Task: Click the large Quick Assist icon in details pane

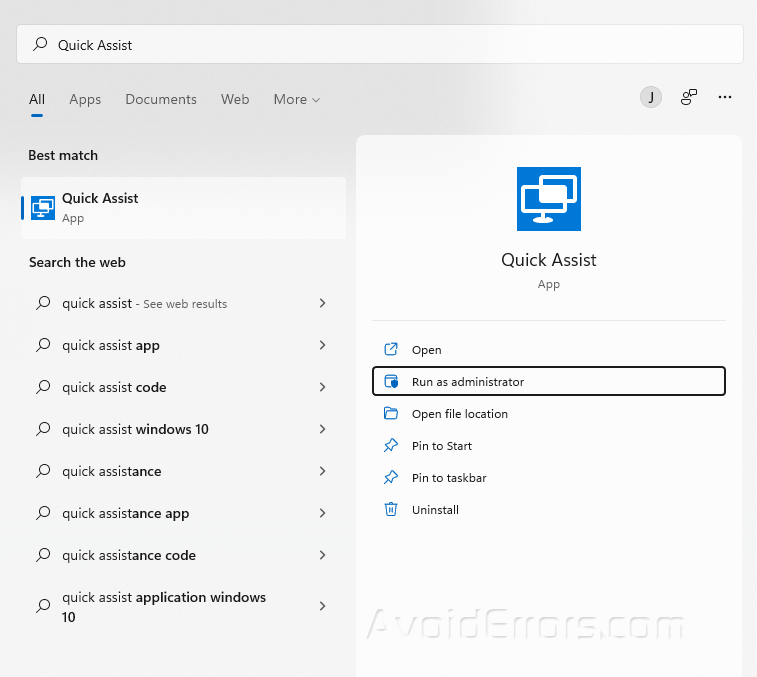Action: tap(548, 199)
